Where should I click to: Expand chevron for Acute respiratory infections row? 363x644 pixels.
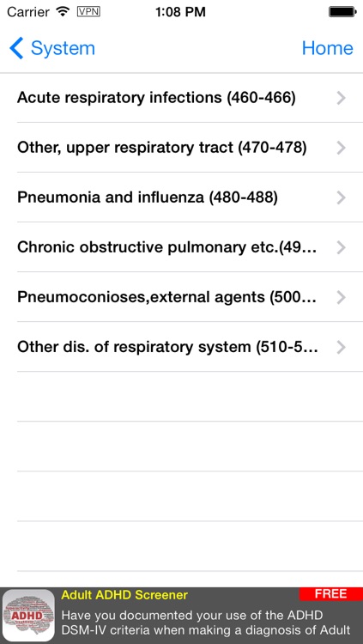341,98
